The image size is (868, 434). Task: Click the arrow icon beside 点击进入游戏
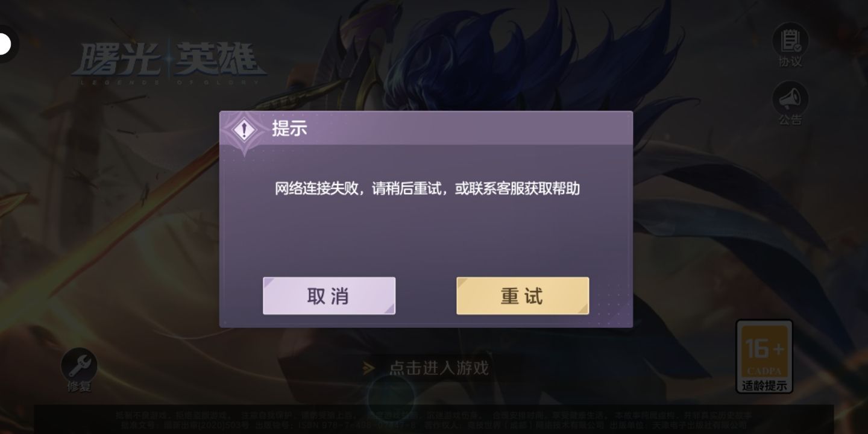pos(368,368)
